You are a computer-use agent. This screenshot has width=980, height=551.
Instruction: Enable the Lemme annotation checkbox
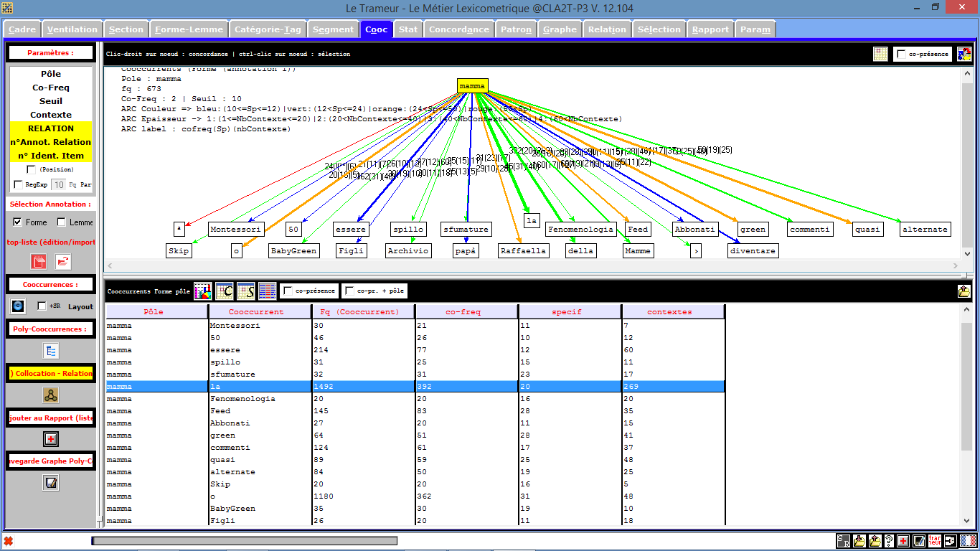tap(62, 222)
